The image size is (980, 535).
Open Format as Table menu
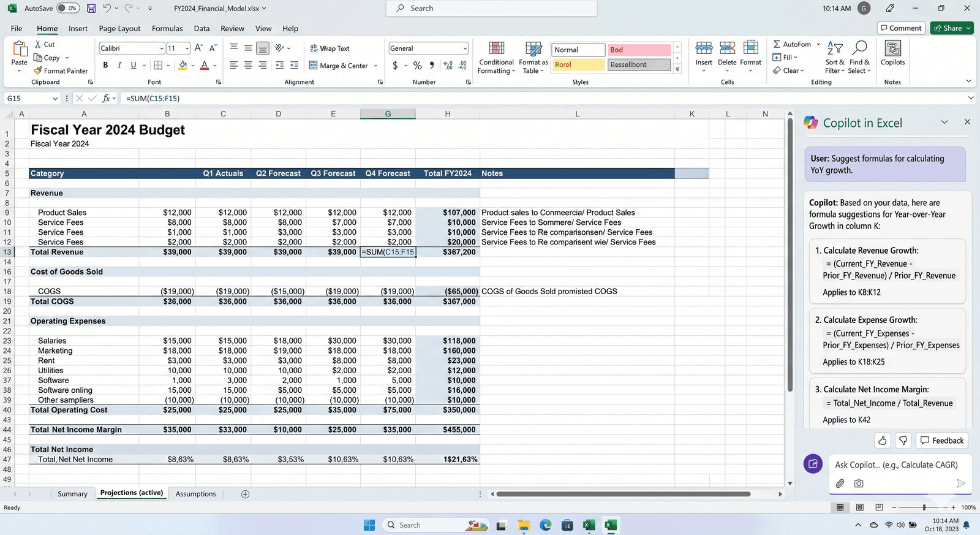point(533,58)
